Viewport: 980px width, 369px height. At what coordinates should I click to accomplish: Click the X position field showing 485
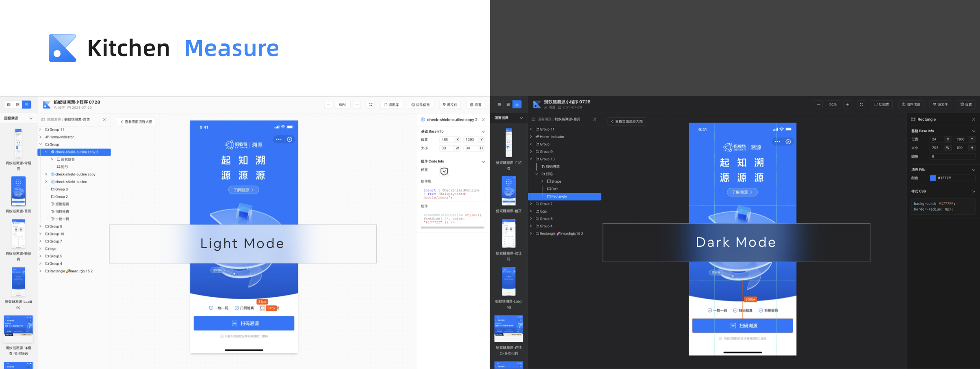[446, 140]
